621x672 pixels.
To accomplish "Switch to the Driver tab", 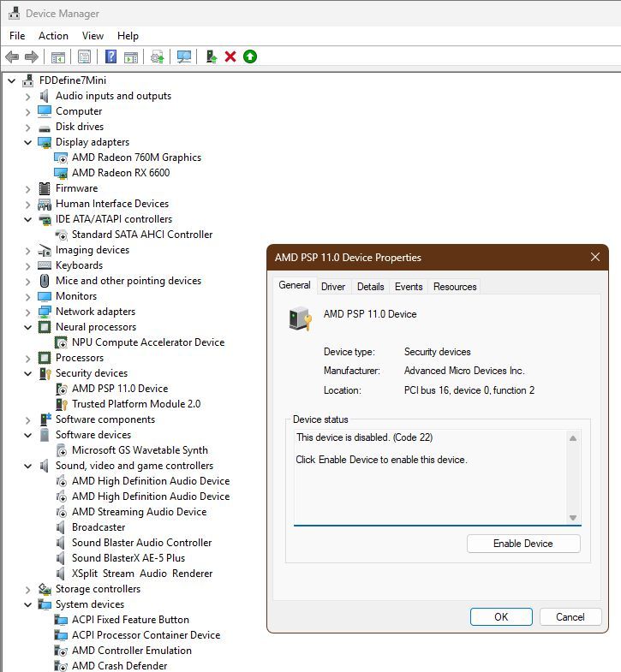I will 333,286.
